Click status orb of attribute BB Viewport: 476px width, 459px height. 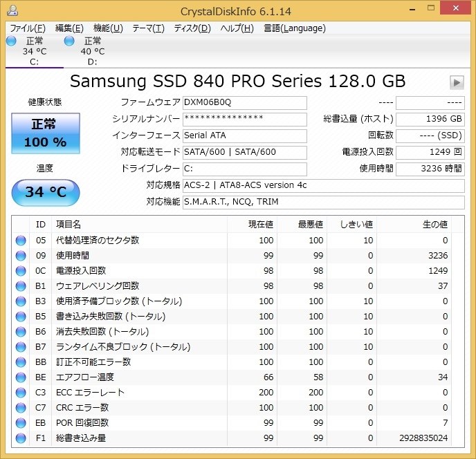point(21,362)
